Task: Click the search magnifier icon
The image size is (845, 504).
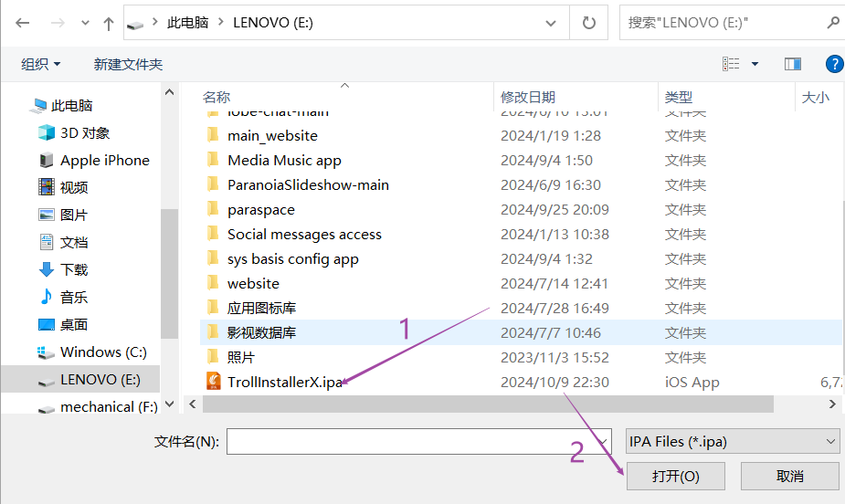Action: pyautogui.click(x=832, y=23)
